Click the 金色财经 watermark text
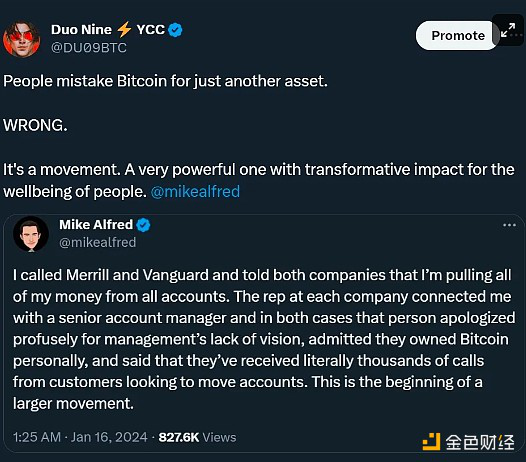The width and height of the screenshot is (526, 462). tap(480, 442)
